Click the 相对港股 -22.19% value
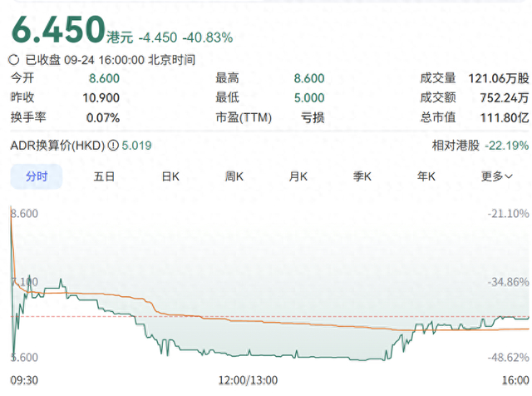Viewport: 532px width, 396px height. (506, 146)
